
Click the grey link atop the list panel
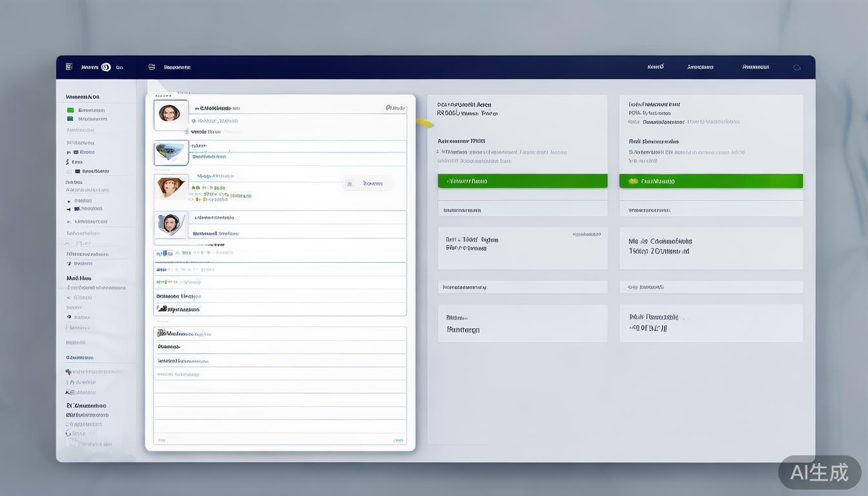click(395, 108)
